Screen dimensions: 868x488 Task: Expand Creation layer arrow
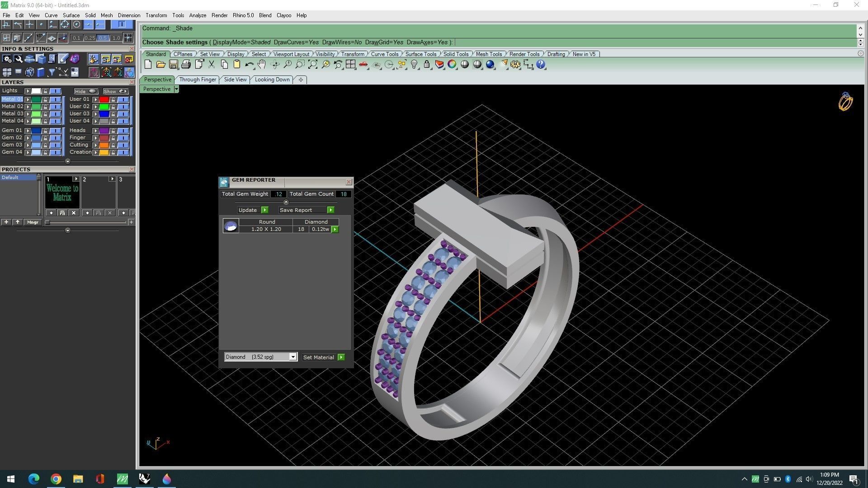click(95, 152)
